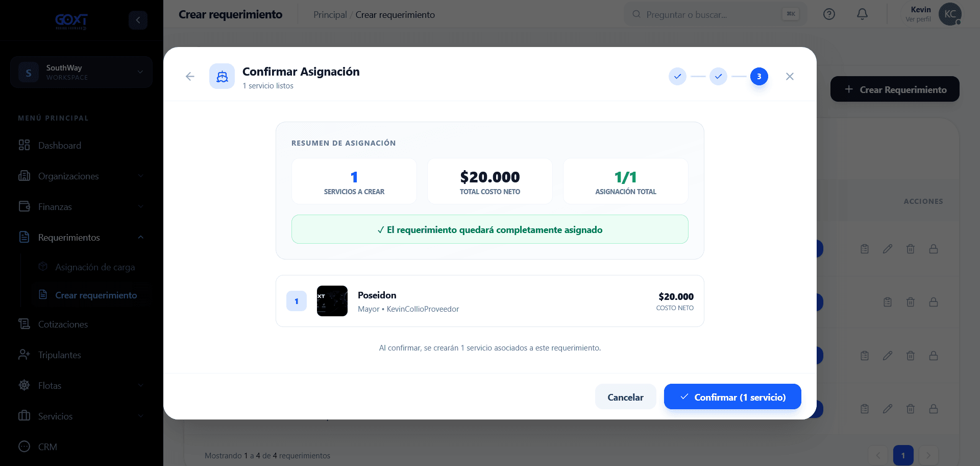
Task: Click the blue number 1 badge beside Poseidon
Action: [x=297, y=301]
